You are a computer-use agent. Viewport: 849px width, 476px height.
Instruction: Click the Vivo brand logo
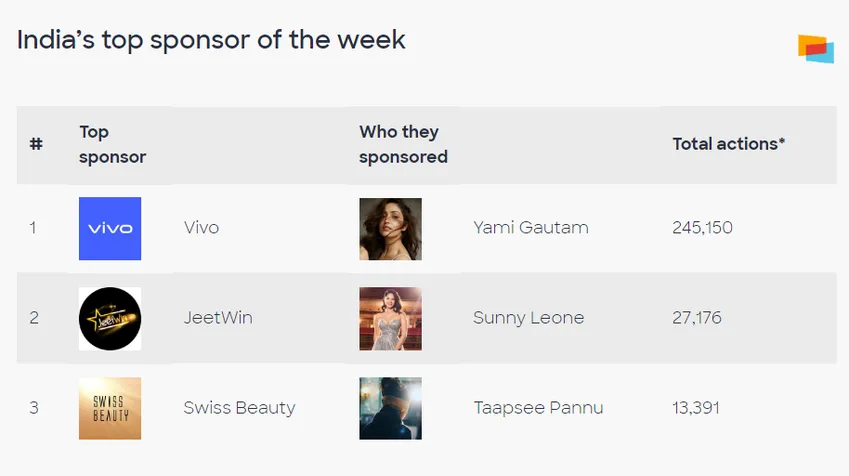point(110,228)
